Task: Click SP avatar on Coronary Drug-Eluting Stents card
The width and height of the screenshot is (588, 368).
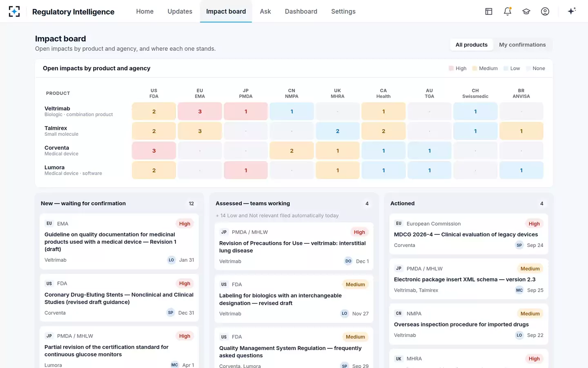Action: (171, 313)
